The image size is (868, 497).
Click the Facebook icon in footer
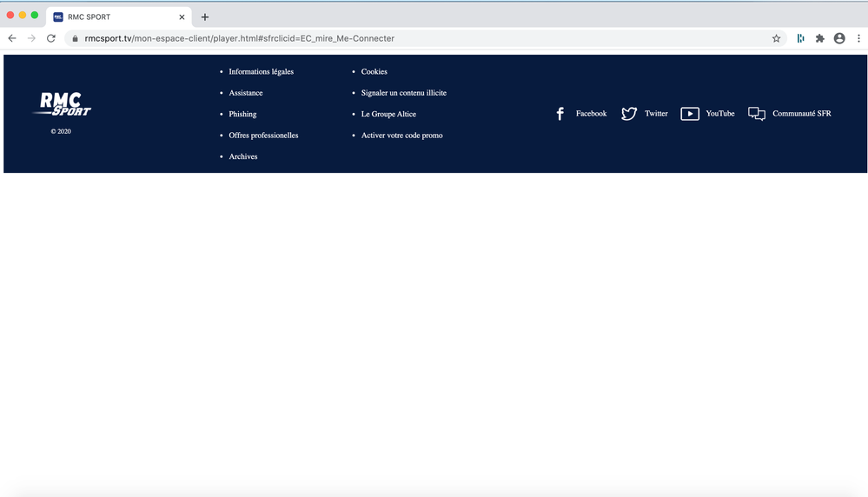click(x=560, y=114)
